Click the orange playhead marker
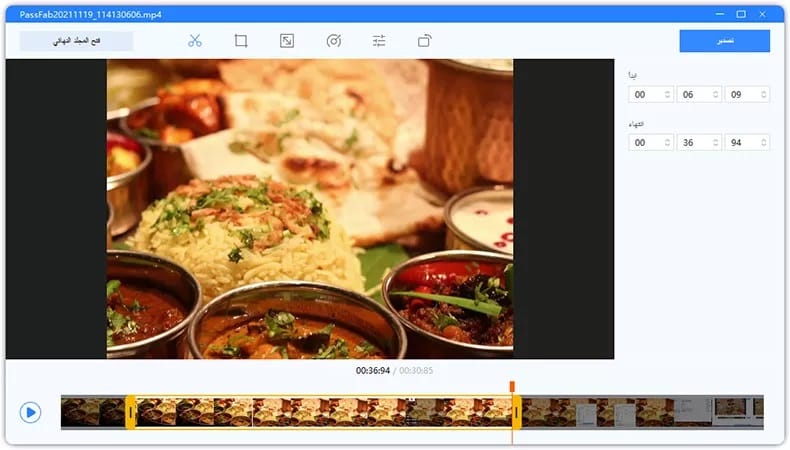Screen dimensions: 790x450 coord(512,387)
